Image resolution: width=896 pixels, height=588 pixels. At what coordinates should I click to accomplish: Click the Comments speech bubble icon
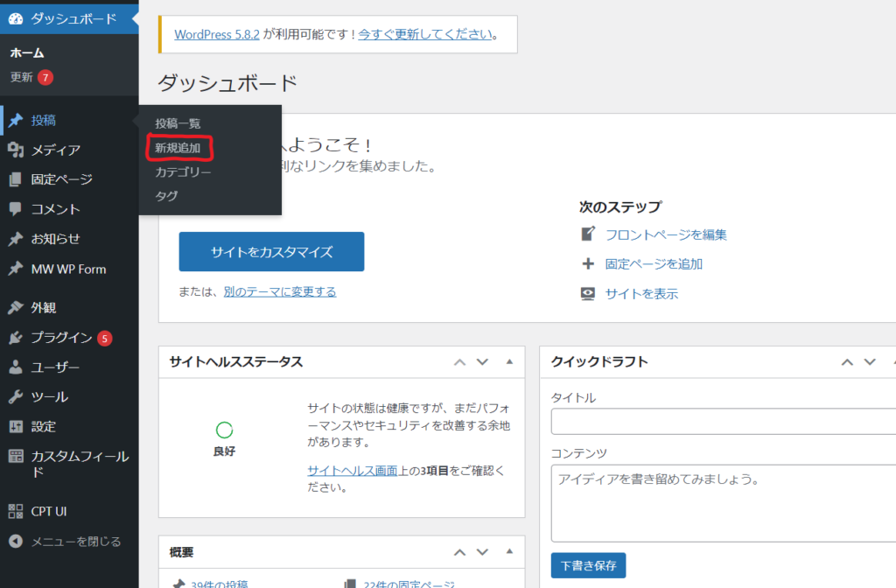(x=16, y=209)
